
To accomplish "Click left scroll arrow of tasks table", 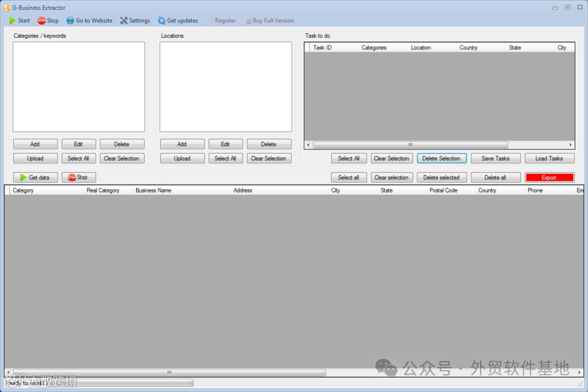I will [x=308, y=145].
